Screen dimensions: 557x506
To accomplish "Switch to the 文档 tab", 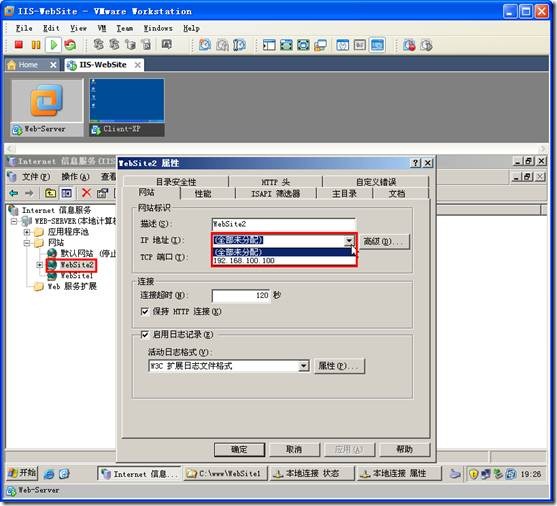I will [397, 193].
